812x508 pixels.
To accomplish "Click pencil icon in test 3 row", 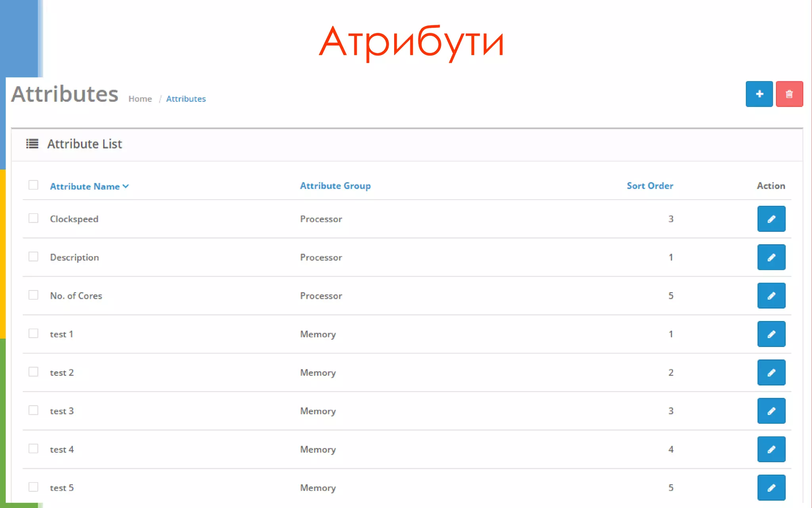I will point(771,411).
